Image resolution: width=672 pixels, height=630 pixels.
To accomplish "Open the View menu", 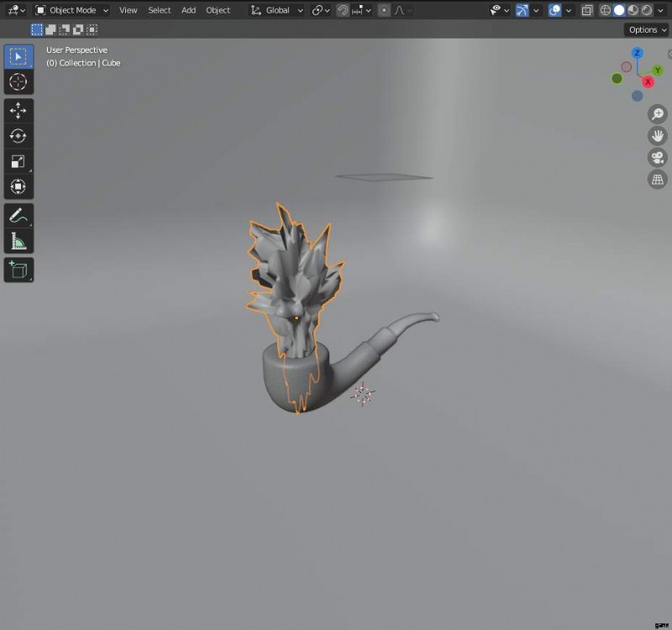I will [x=128, y=10].
